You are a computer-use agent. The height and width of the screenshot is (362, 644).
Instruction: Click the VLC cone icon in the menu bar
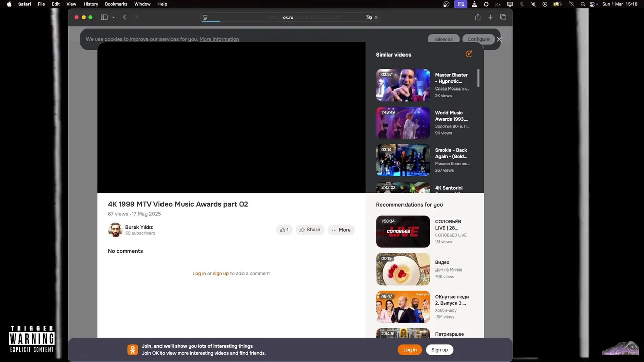473,4
